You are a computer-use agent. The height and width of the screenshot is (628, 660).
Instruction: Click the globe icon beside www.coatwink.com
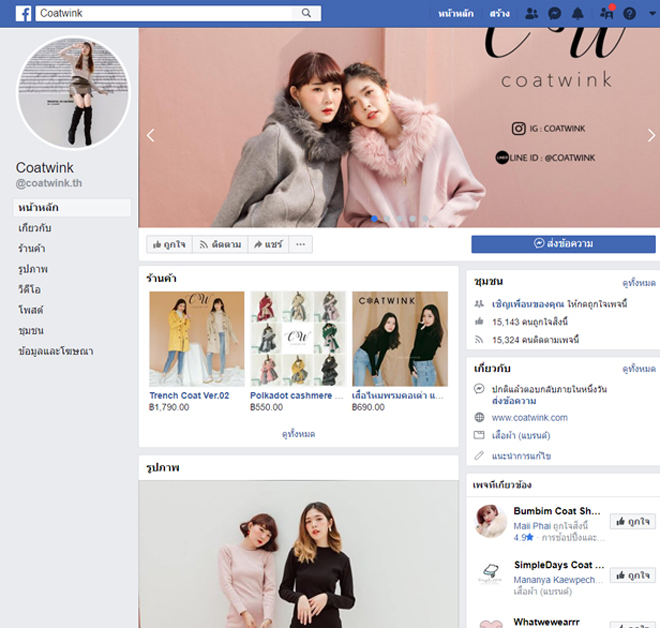[479, 417]
